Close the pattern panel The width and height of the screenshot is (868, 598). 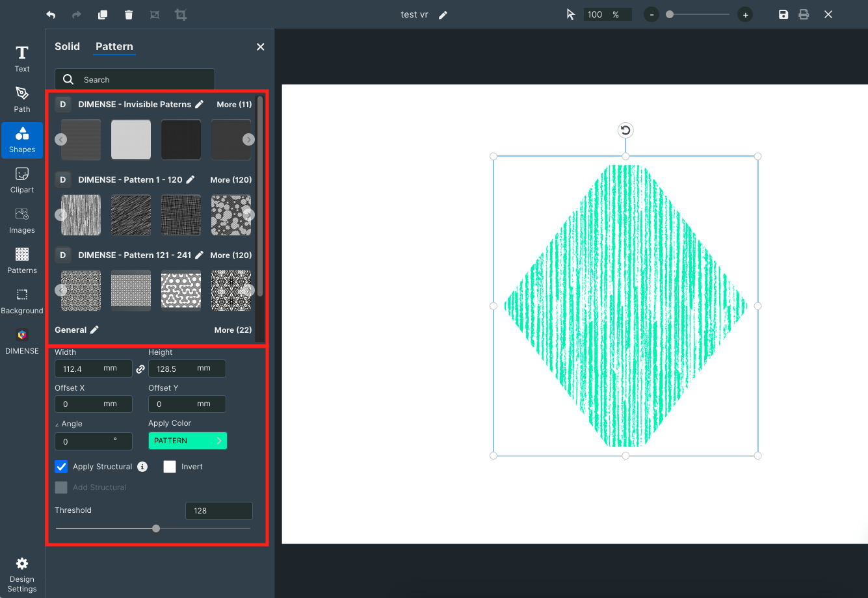coord(261,47)
